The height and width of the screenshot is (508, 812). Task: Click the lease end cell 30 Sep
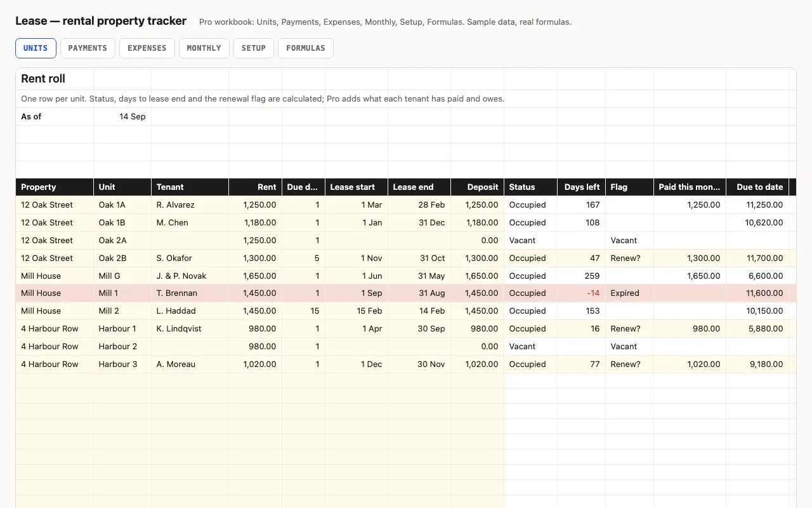(x=419, y=329)
